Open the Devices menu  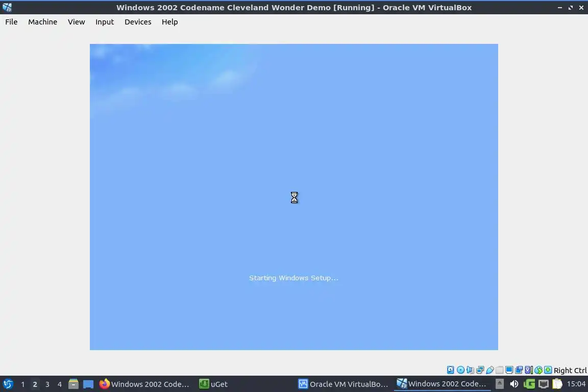[x=138, y=22]
